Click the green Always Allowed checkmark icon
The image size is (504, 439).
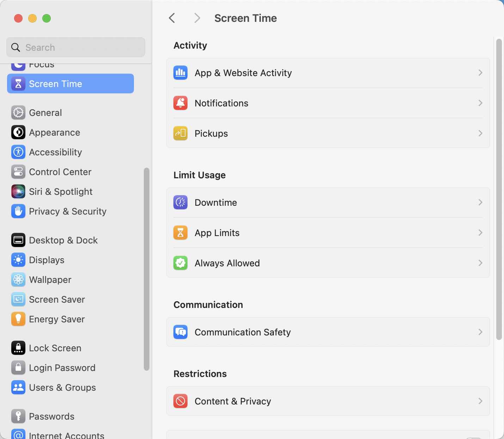(180, 263)
